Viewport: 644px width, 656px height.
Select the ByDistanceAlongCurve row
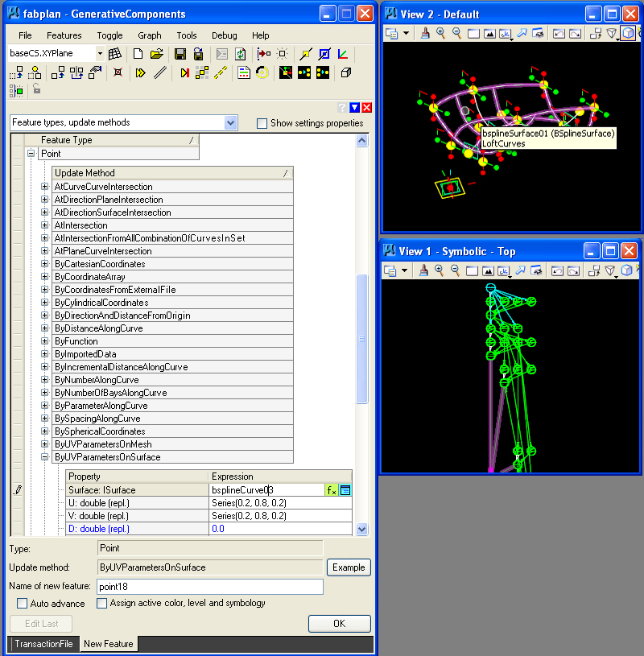tap(173, 328)
